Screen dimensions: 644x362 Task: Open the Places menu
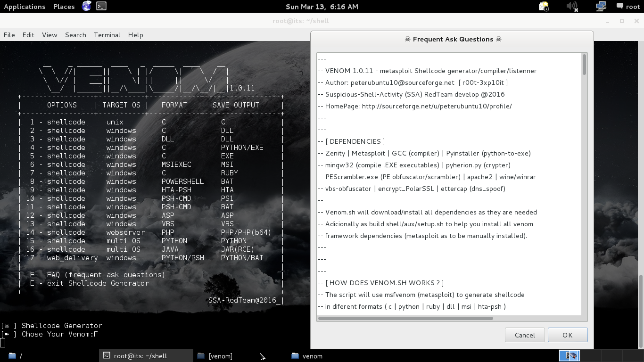point(63,6)
